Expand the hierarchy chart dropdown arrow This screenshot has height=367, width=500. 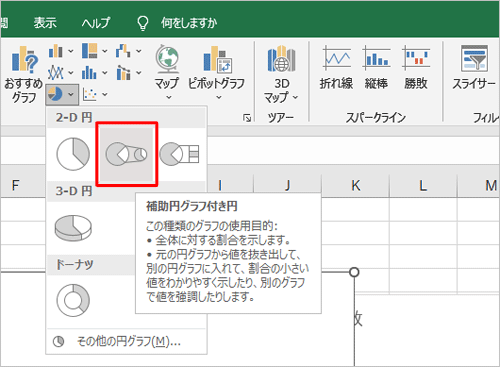pyautogui.click(x=105, y=51)
